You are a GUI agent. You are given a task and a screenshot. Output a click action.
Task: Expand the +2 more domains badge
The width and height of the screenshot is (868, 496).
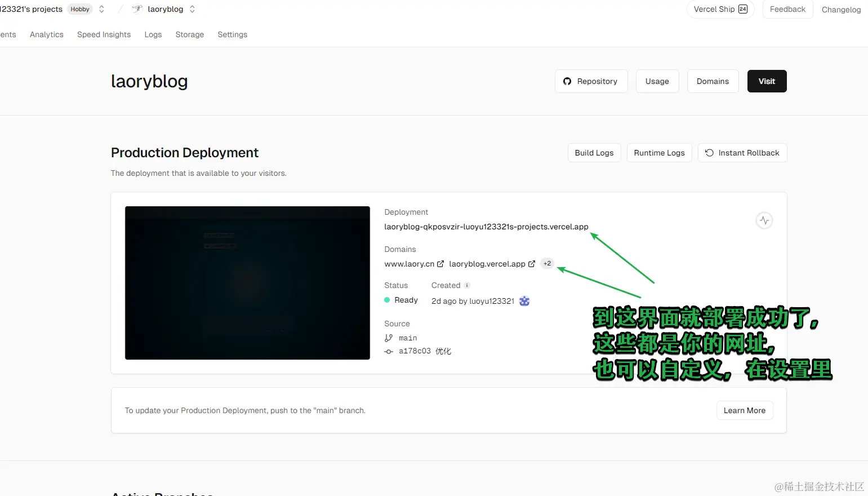point(547,263)
